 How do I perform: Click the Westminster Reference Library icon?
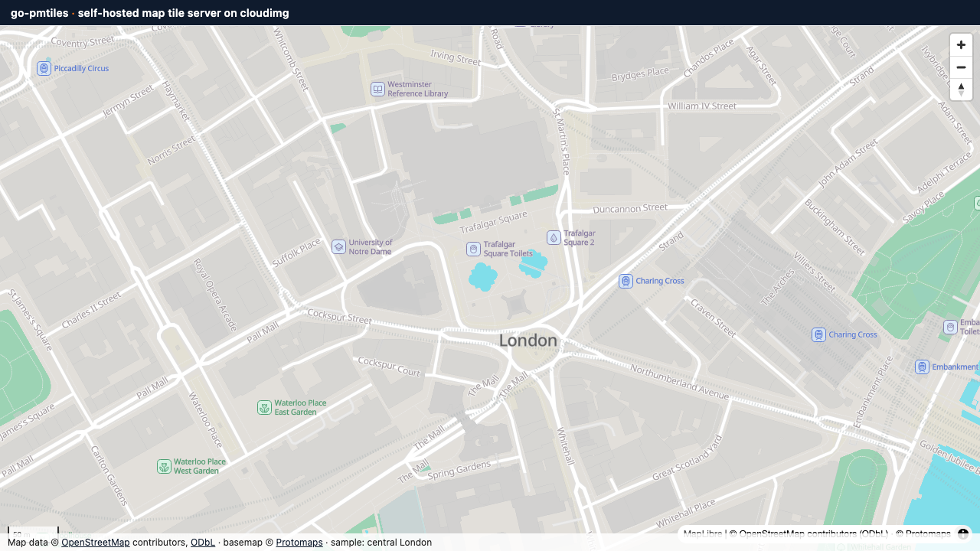[x=377, y=89]
